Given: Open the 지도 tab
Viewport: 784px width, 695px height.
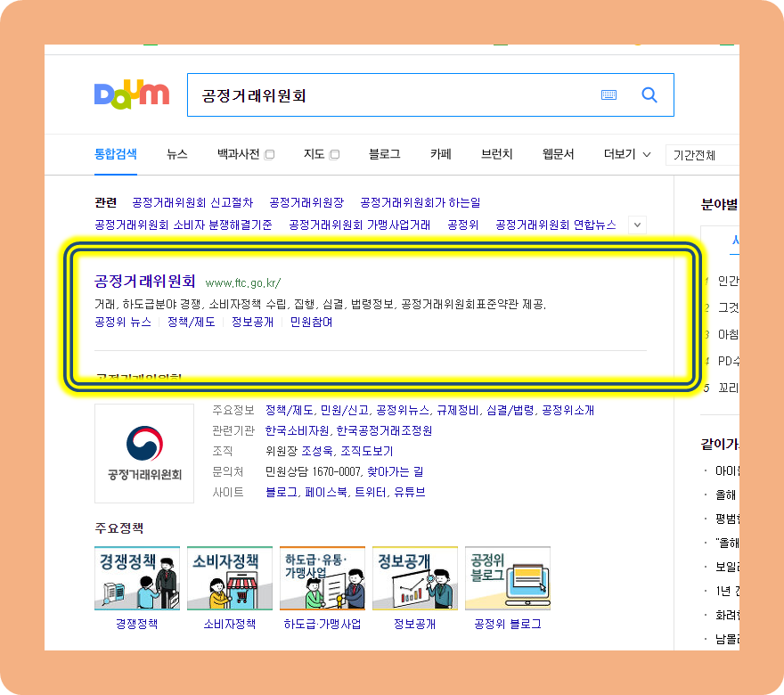Looking at the screenshot, I should [x=314, y=154].
